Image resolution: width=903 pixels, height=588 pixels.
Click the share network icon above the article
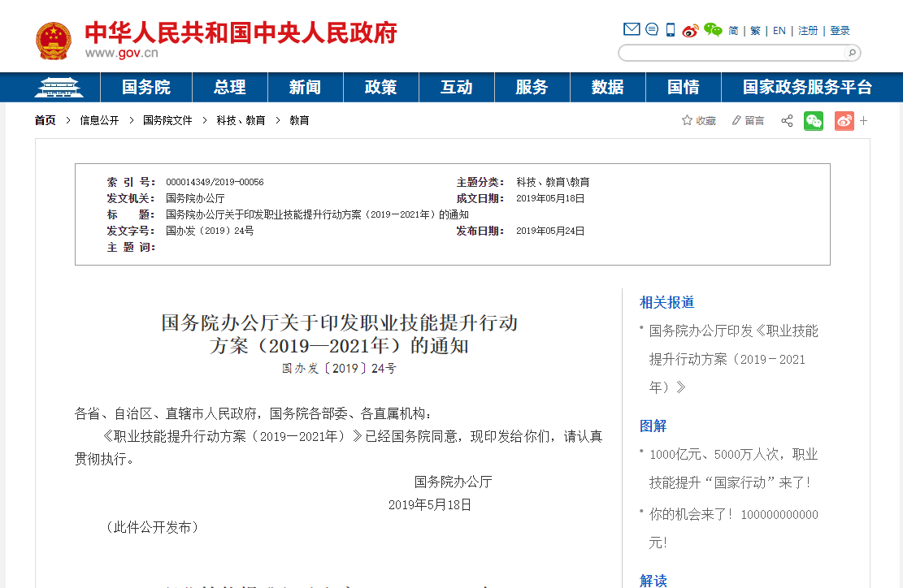tap(786, 120)
